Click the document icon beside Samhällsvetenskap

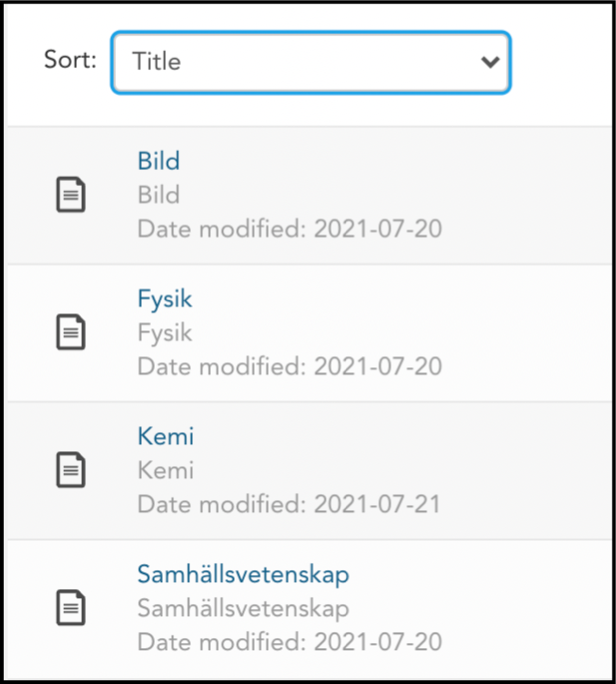pyautogui.click(x=71, y=608)
